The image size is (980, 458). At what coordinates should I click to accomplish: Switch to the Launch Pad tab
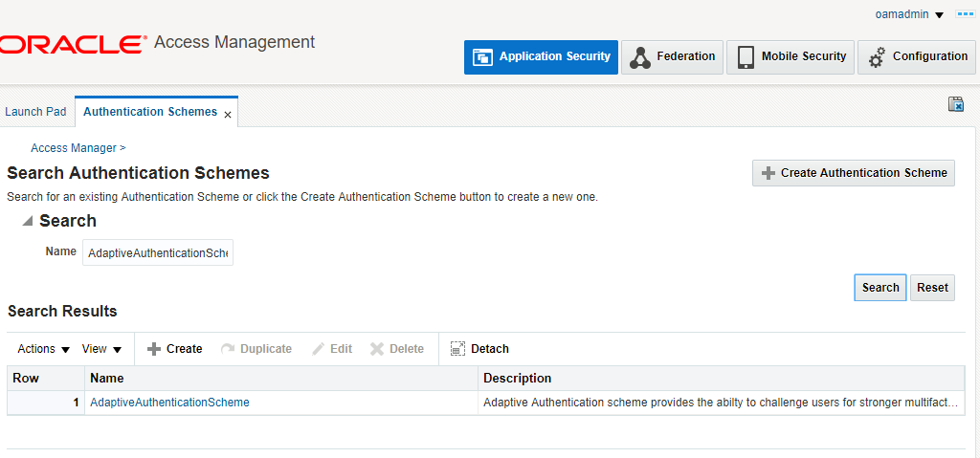pos(35,112)
